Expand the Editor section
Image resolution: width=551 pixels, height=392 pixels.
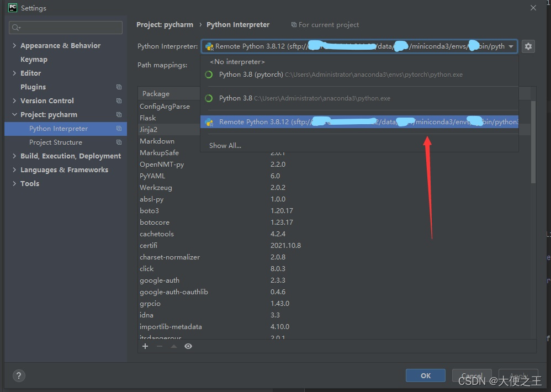click(x=14, y=73)
